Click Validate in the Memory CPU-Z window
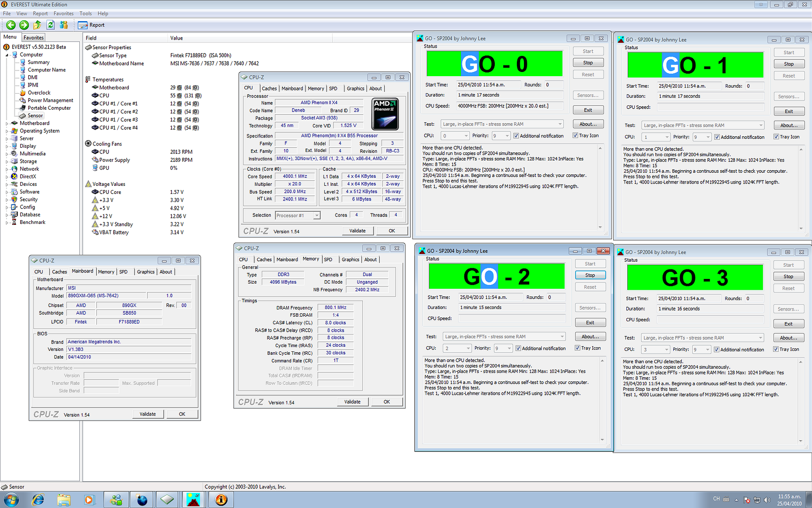This screenshot has width=812, height=508. [x=352, y=402]
